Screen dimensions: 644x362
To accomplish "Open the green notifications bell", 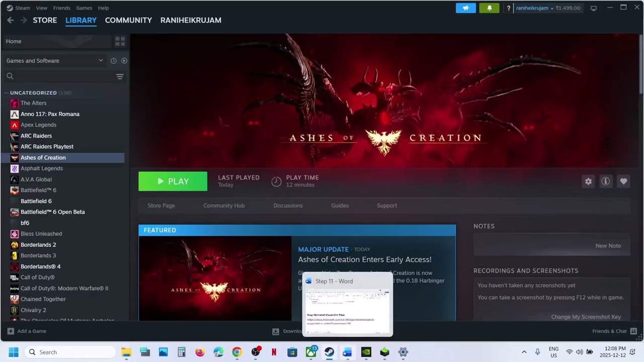I will 489,8.
